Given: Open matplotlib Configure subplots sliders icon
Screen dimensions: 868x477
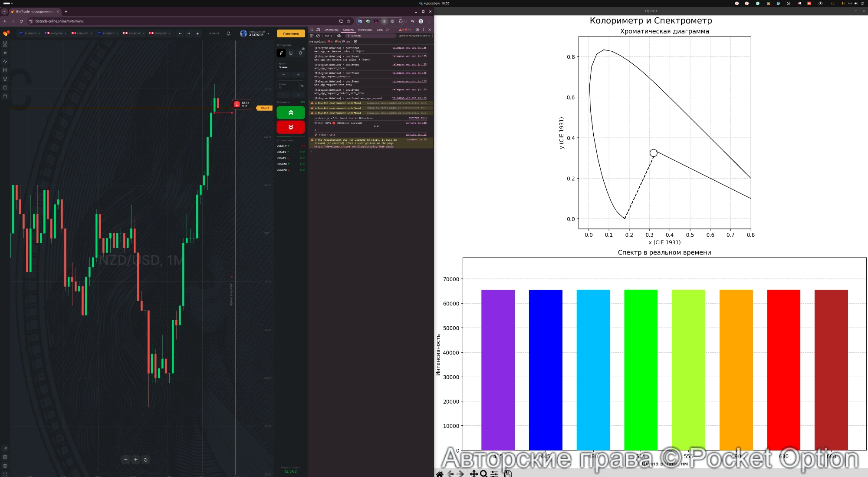Looking at the screenshot, I should [x=494, y=474].
